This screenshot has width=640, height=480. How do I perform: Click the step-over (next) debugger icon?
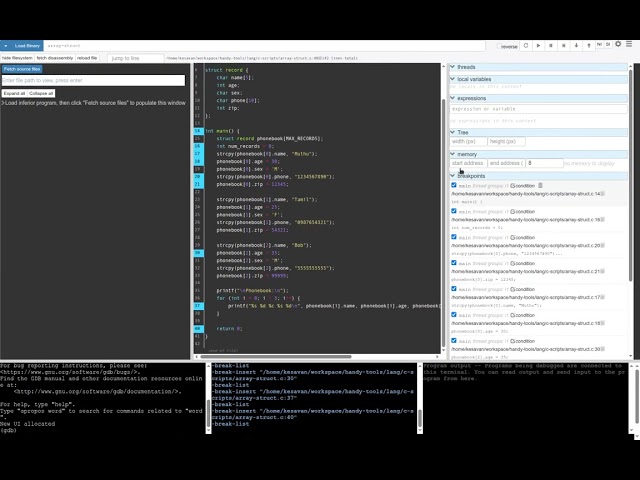(564, 46)
